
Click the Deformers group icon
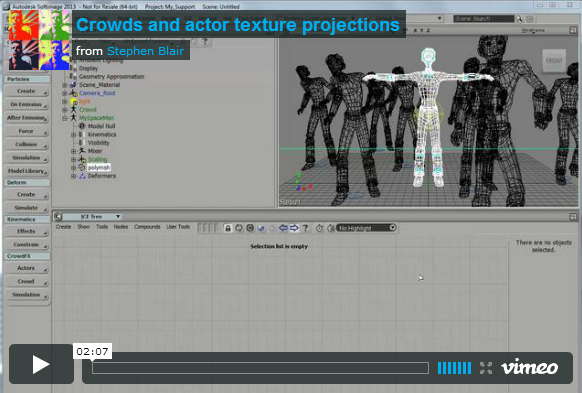[x=82, y=176]
